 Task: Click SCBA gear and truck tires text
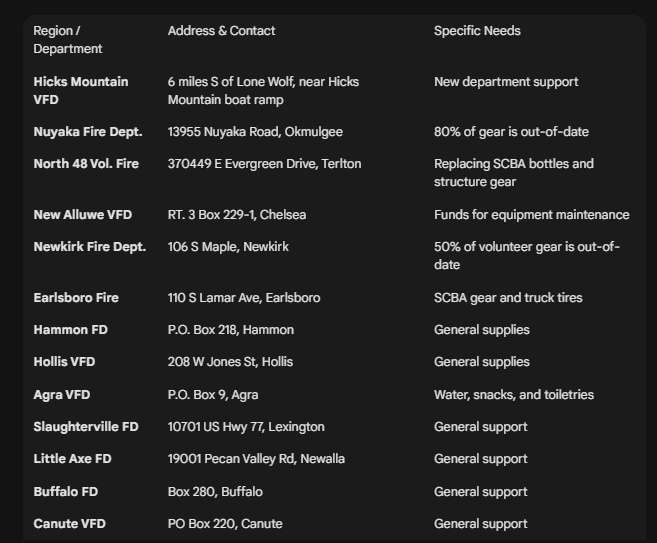(x=508, y=298)
